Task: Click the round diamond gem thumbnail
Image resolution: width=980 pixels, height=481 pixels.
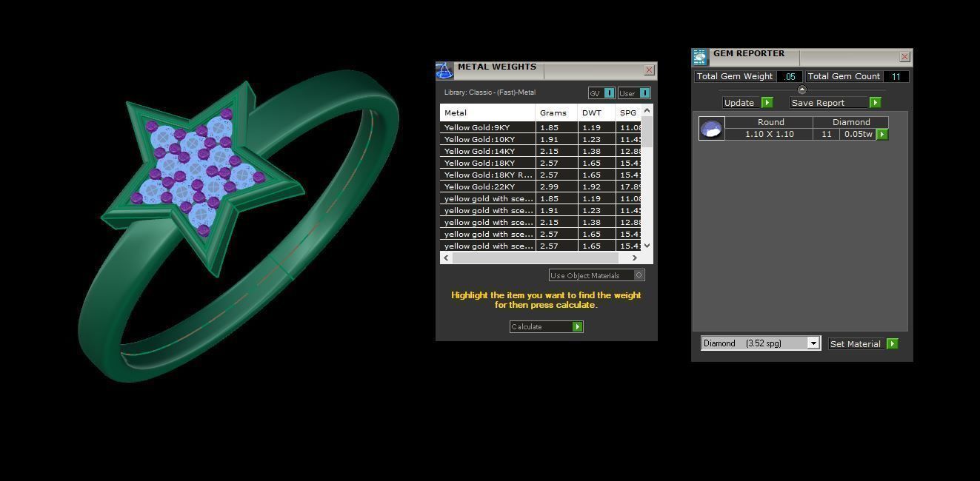Action: coord(712,129)
